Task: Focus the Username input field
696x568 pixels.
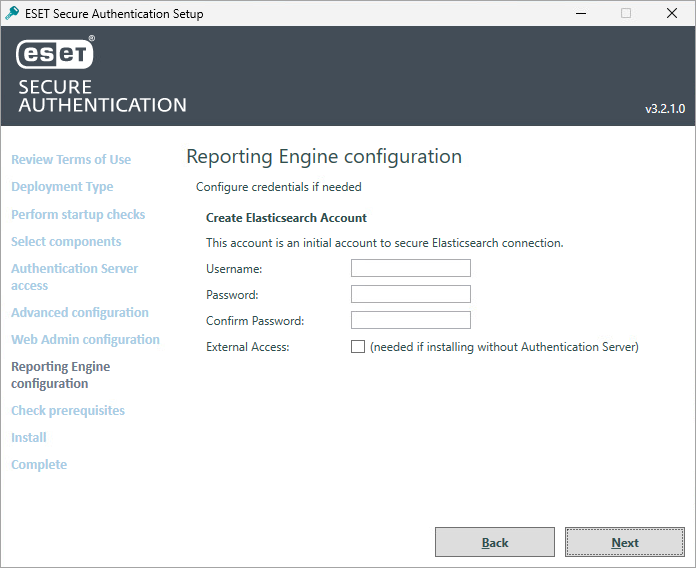Action: coord(411,268)
